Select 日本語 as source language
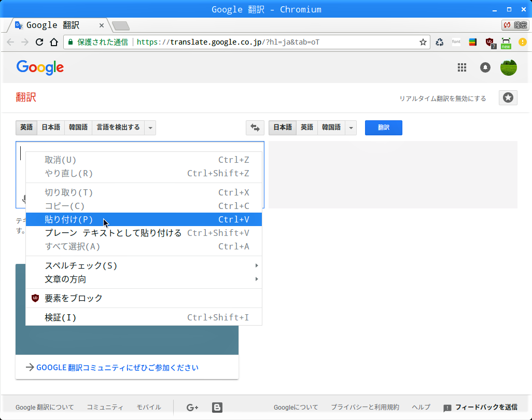The width and height of the screenshot is (532, 420). click(x=51, y=128)
